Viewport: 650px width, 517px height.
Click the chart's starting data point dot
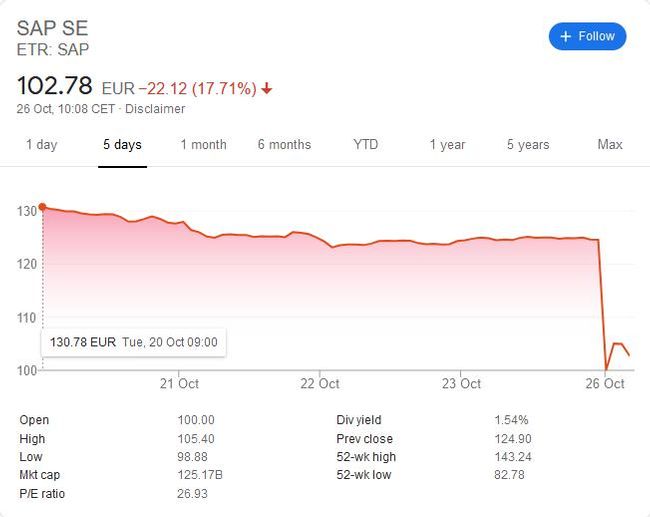click(42, 206)
